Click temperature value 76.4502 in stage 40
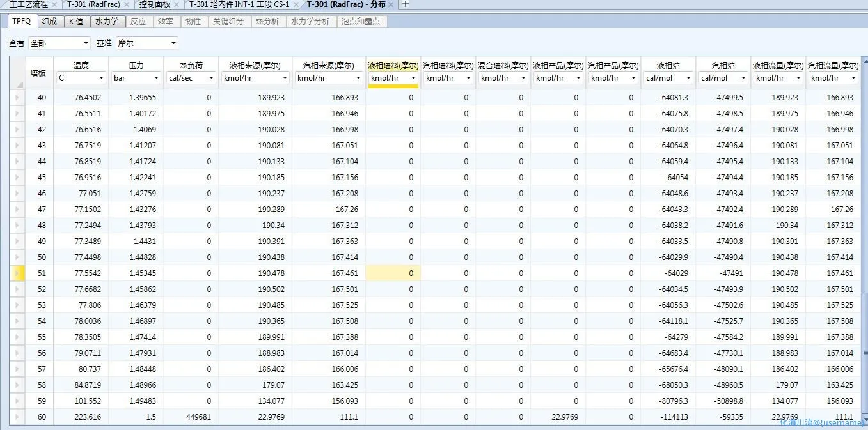The width and height of the screenshot is (868, 430). [x=81, y=97]
